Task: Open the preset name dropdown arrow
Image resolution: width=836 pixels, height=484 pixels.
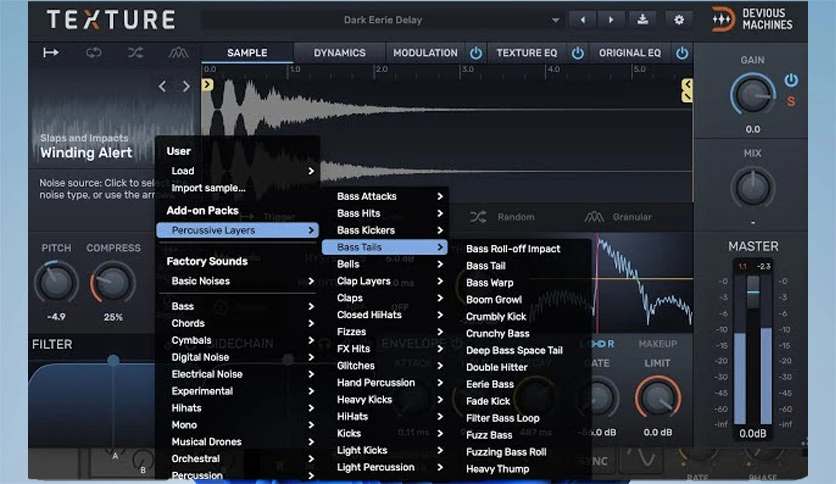Action: pos(555,20)
